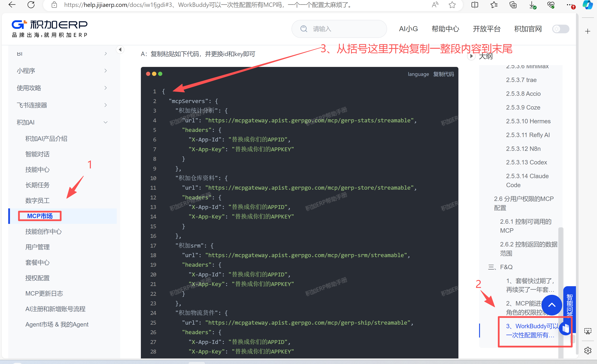Open the 帮助中心 navigation item
Image resolution: width=597 pixels, height=364 pixels.
[445, 29]
